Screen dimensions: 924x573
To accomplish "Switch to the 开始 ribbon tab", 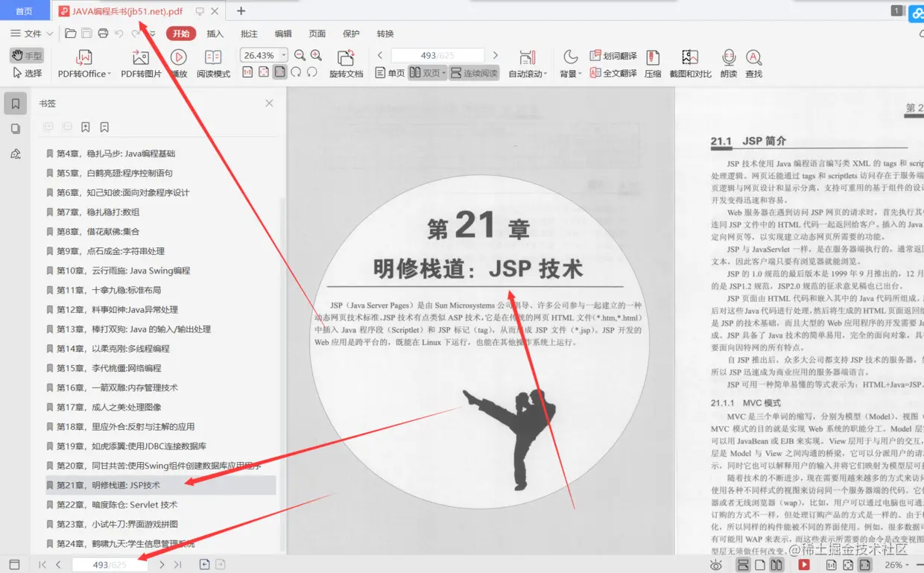I will tap(181, 34).
